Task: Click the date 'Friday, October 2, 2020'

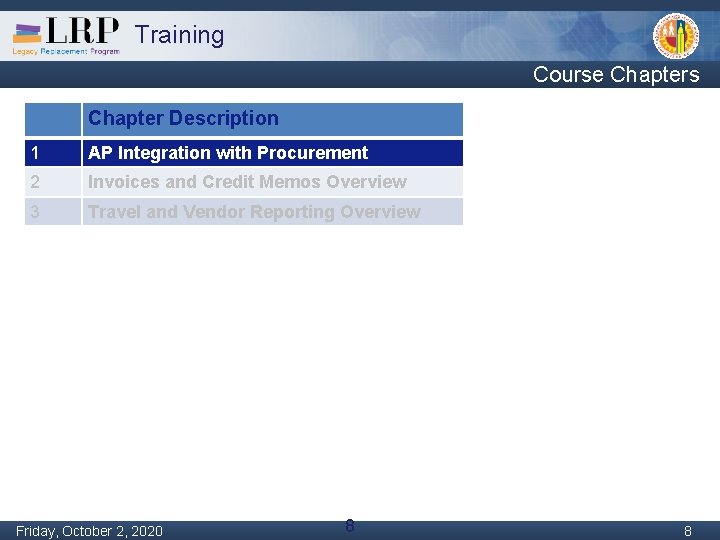Action: click(x=89, y=531)
